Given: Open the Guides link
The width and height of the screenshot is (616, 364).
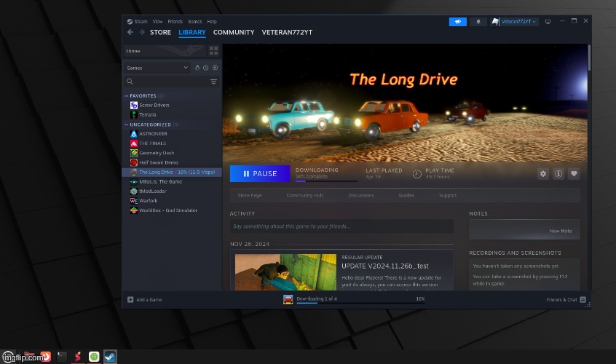Looking at the screenshot, I should (406, 195).
